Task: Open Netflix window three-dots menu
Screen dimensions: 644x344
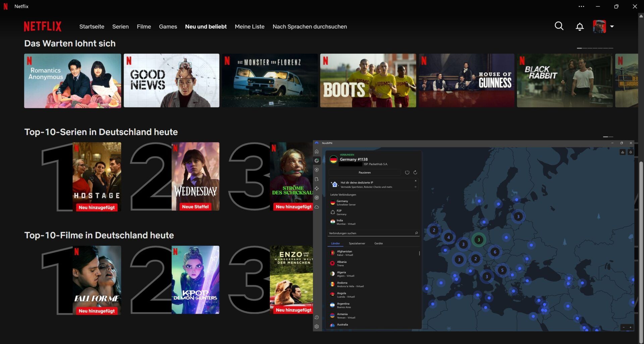Action: coord(581,6)
